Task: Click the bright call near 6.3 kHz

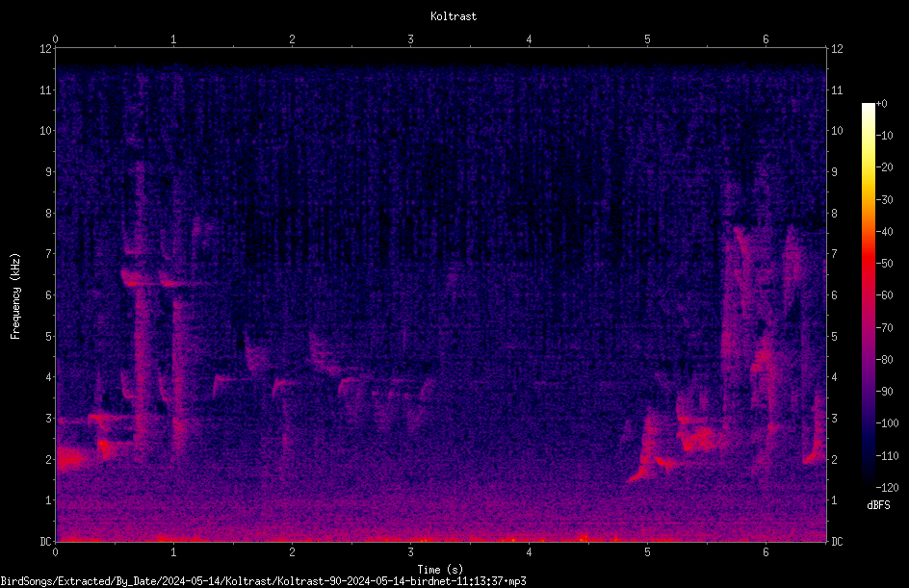Action: (x=135, y=279)
